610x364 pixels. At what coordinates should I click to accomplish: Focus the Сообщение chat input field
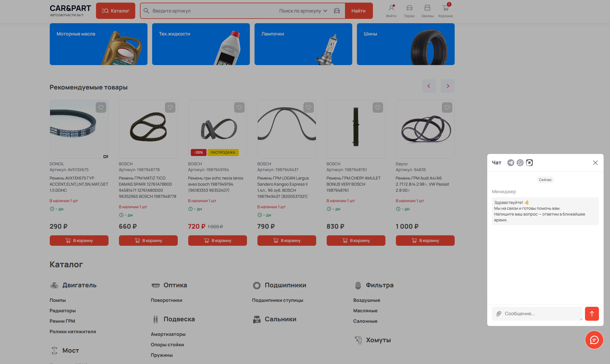537,314
